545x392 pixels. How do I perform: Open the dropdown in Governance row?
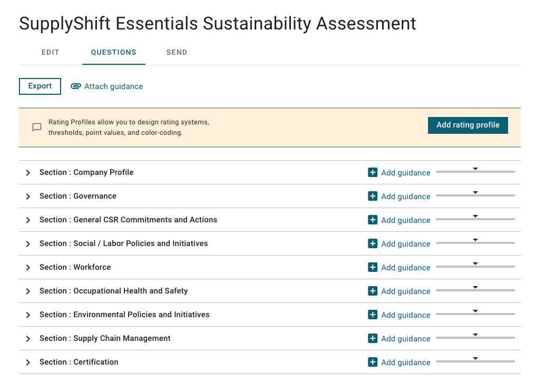pyautogui.click(x=475, y=193)
